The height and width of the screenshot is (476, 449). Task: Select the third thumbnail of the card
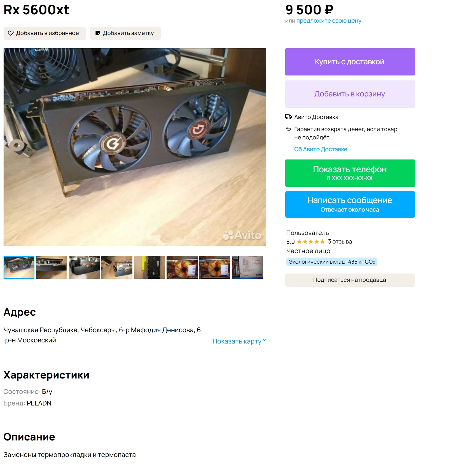coord(84,267)
